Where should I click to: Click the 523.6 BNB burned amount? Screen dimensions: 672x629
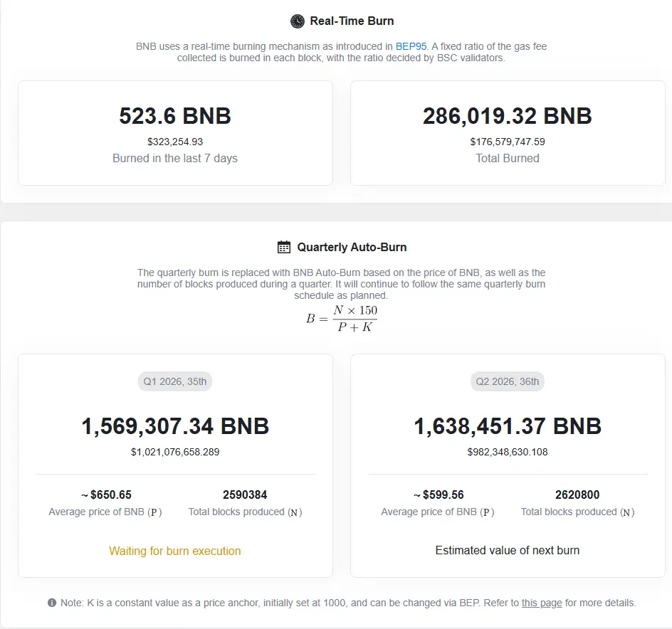coord(175,116)
